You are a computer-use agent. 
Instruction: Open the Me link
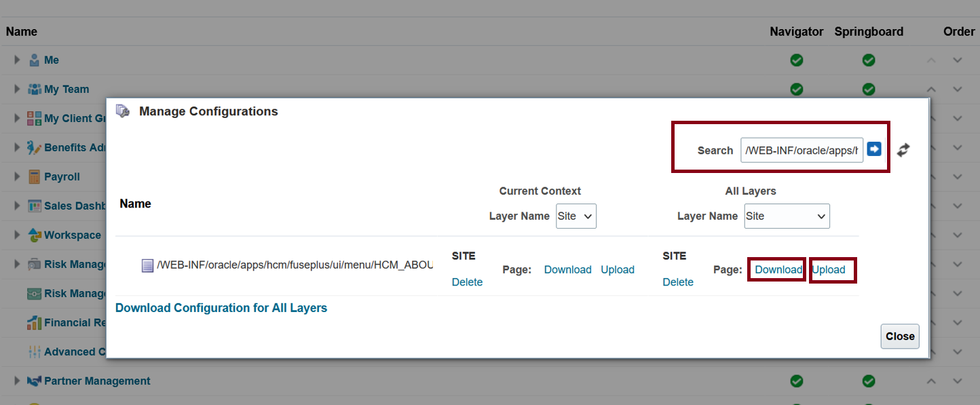click(52, 60)
